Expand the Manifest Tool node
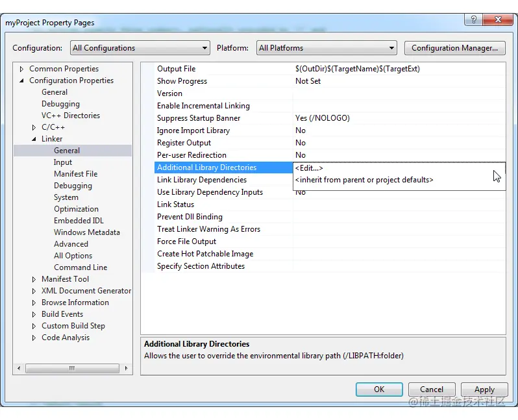This screenshot has height=420, width=518. [x=34, y=279]
